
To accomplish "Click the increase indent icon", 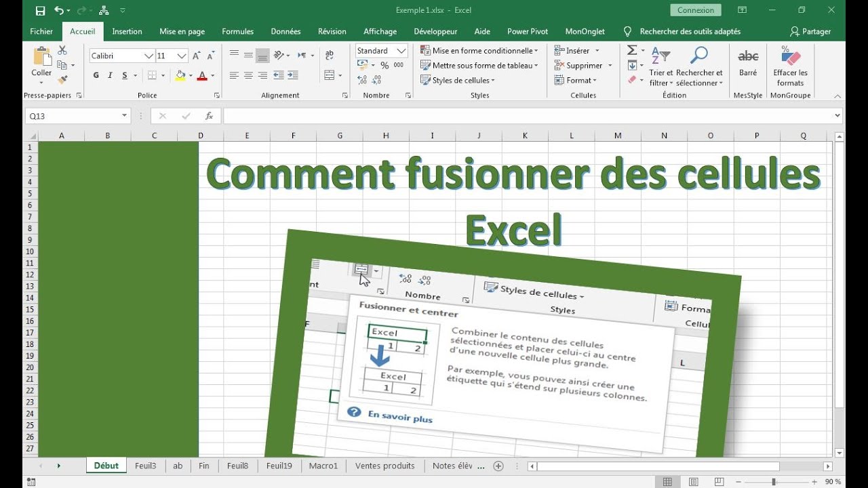I will pos(294,75).
